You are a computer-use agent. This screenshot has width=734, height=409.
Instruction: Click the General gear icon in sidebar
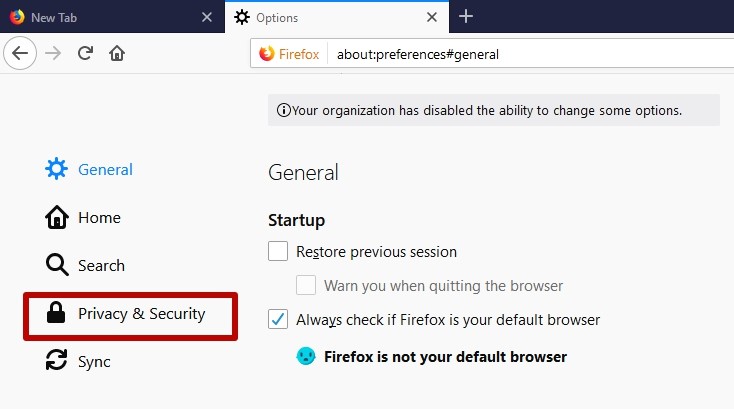[x=57, y=169]
